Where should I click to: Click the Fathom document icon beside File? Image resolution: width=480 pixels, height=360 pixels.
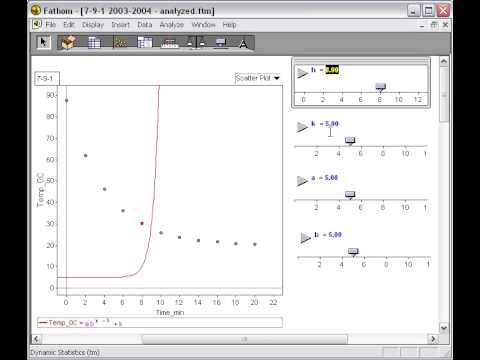37,24
